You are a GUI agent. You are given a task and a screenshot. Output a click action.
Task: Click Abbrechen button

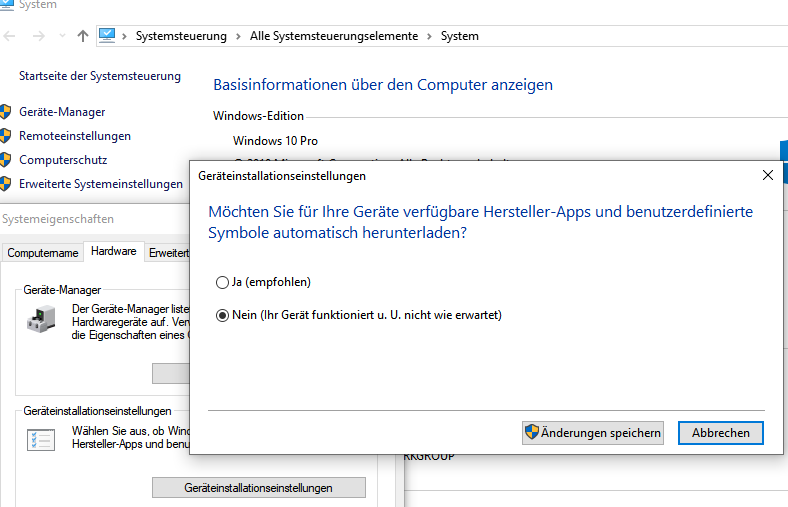[721, 433]
